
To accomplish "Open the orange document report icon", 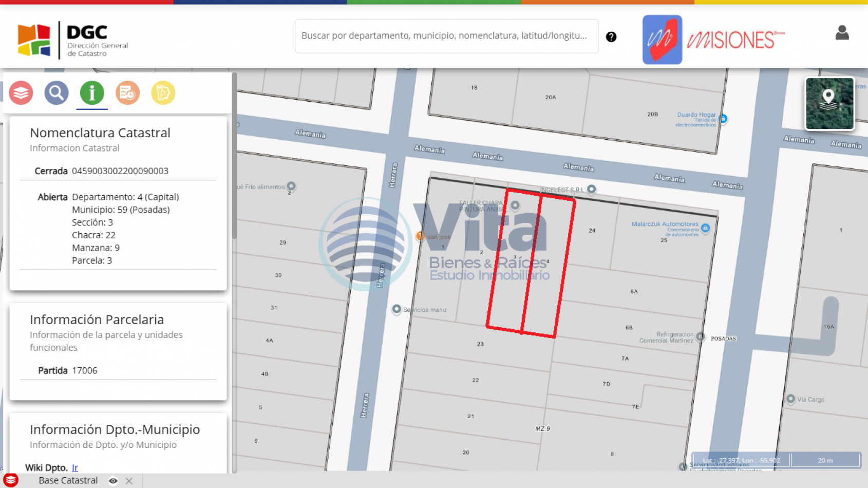I will [127, 93].
